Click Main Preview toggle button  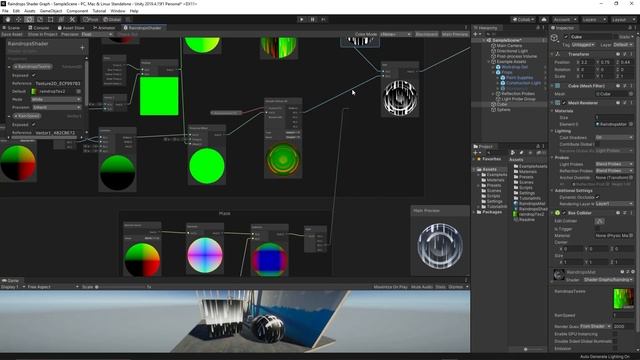[455, 34]
